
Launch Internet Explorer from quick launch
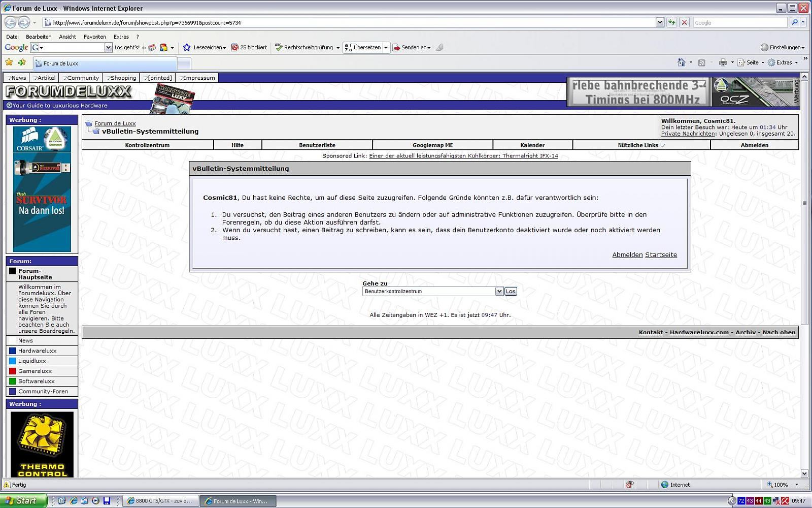tap(73, 501)
